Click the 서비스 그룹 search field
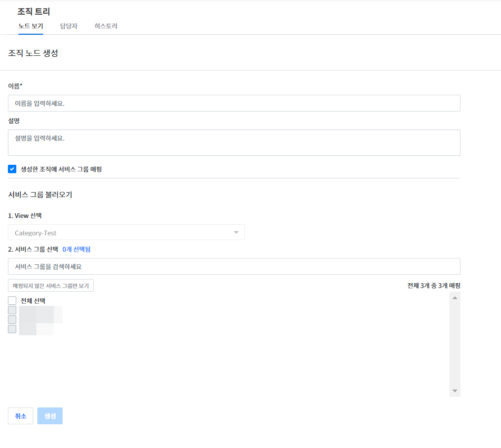Viewport: 501px width, 448px height. tap(234, 266)
